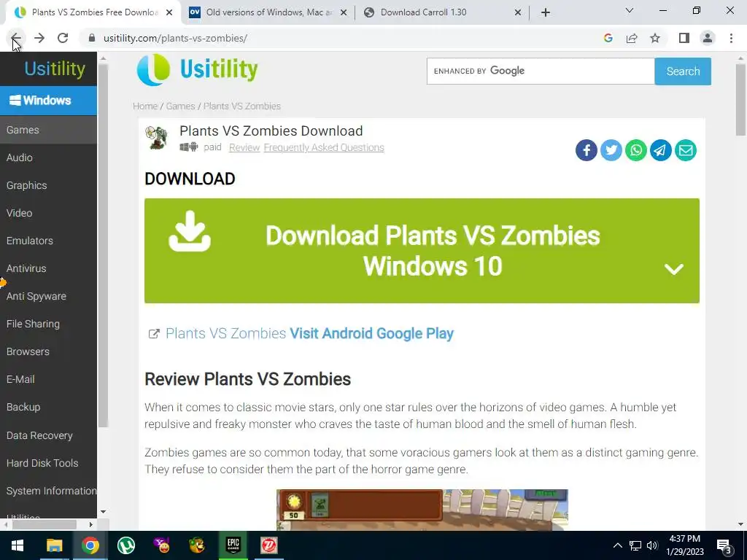This screenshot has height=560, width=747.
Task: Click the address bar URL
Action: click(x=175, y=38)
